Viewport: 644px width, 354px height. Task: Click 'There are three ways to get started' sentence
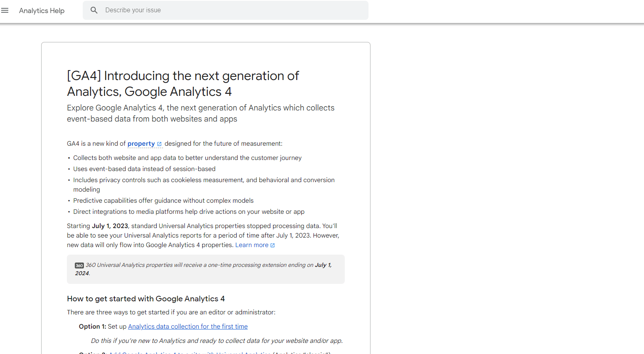171,312
